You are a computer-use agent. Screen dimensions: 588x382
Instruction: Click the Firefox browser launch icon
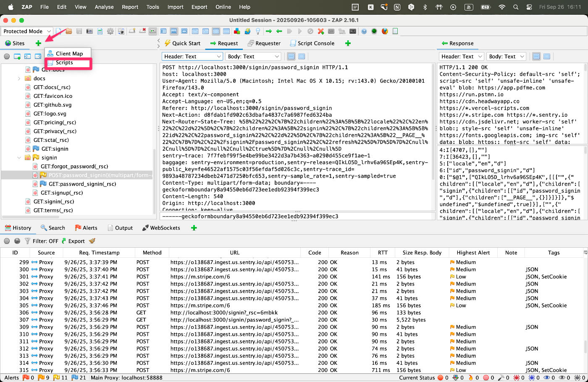385,31
